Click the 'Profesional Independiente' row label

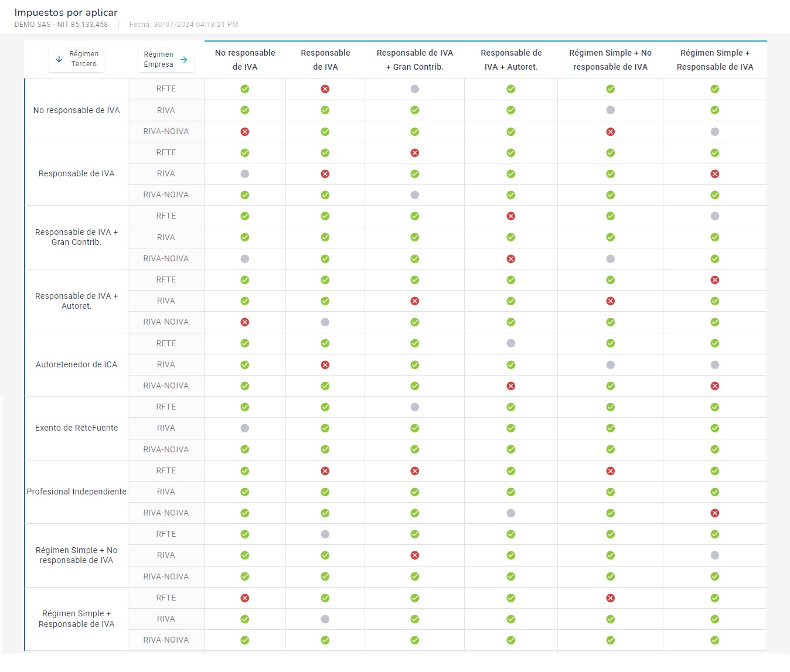[77, 492]
